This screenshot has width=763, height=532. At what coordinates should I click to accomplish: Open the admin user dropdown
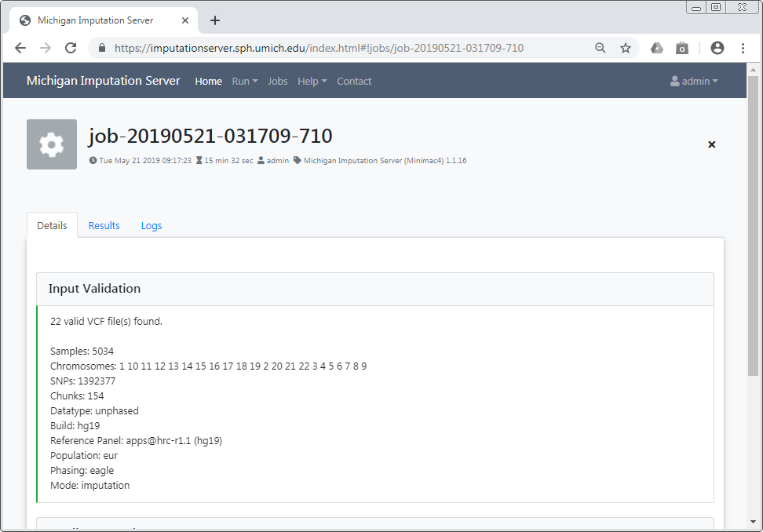click(x=694, y=81)
